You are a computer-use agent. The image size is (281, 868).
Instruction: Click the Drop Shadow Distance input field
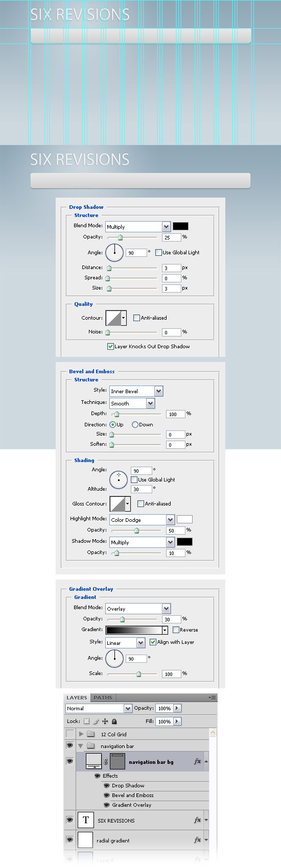click(x=172, y=268)
